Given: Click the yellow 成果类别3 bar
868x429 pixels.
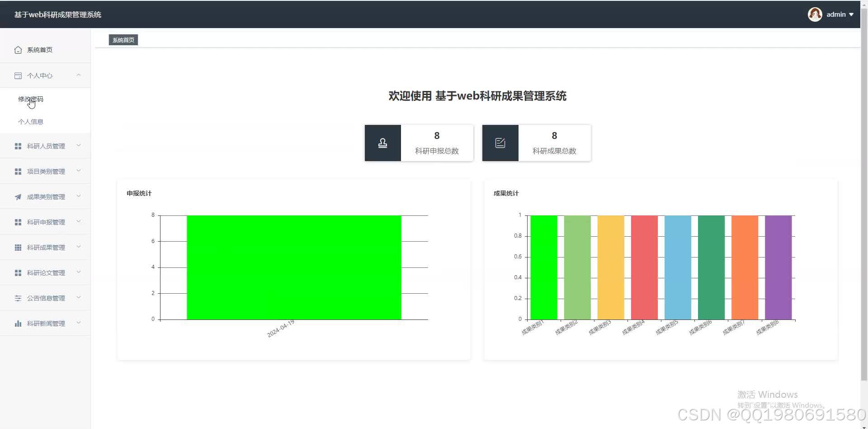Looking at the screenshot, I should (611, 267).
